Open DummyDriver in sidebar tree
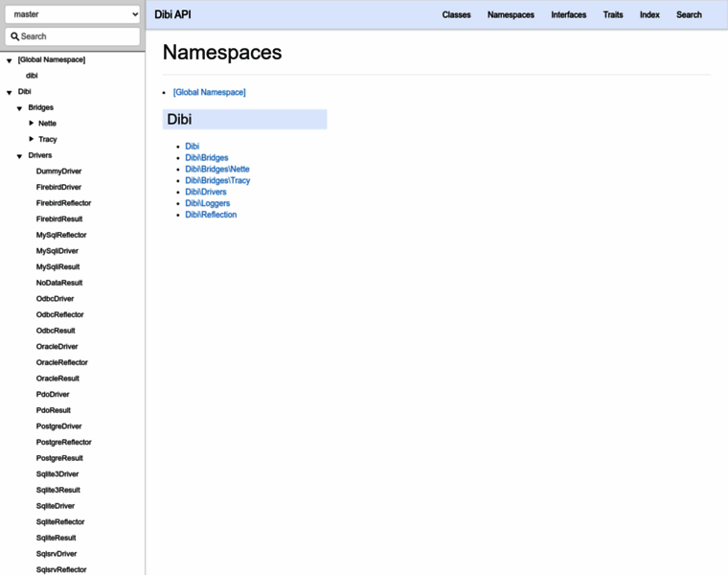 tap(59, 171)
